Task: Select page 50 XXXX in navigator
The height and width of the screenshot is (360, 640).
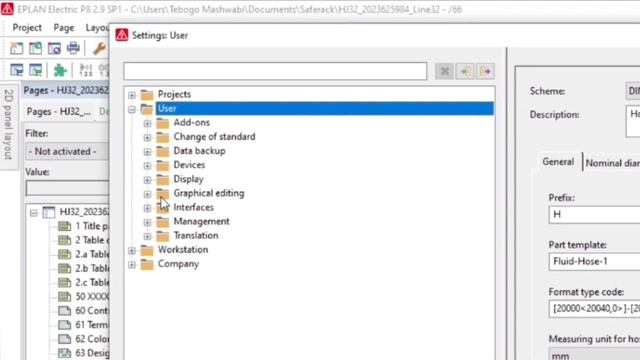Action: click(x=92, y=297)
